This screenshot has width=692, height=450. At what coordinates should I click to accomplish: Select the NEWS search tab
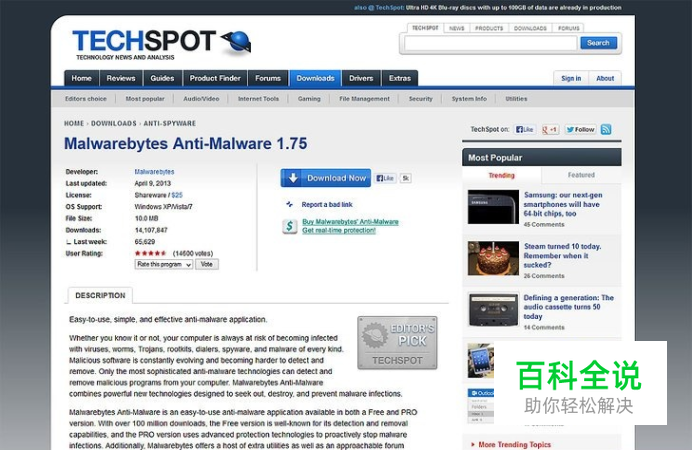[457, 28]
